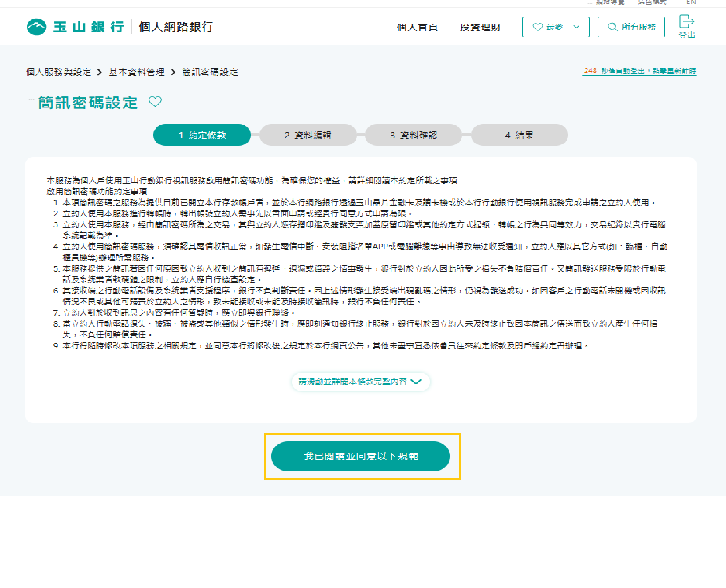Select step 3 資料確認
This screenshot has height=588, width=726.
[x=414, y=135]
